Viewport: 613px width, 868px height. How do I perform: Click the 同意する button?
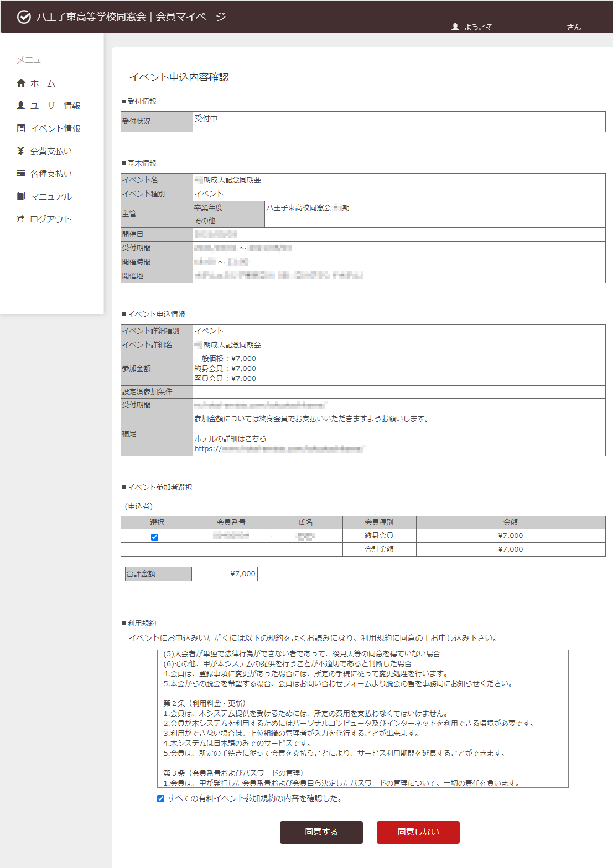click(x=321, y=832)
